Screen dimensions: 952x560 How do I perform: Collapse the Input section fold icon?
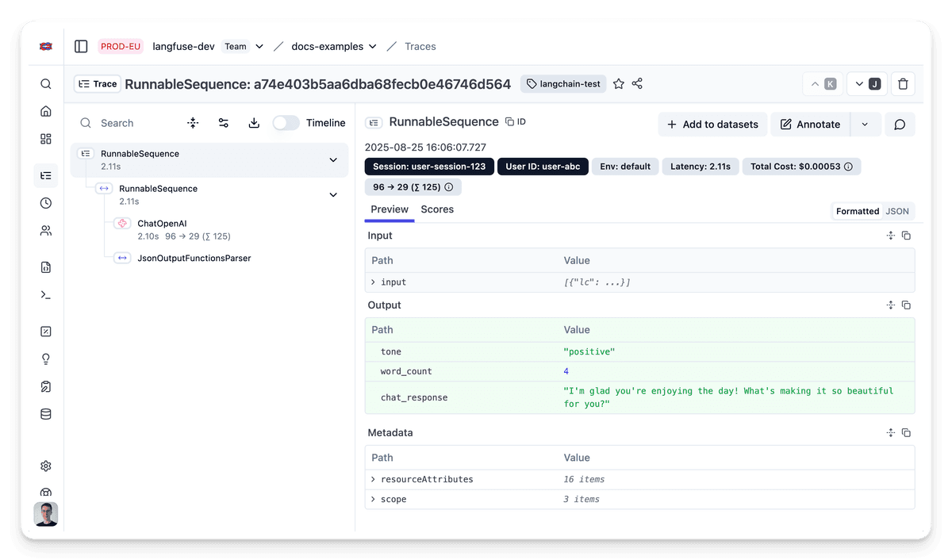[x=891, y=236]
